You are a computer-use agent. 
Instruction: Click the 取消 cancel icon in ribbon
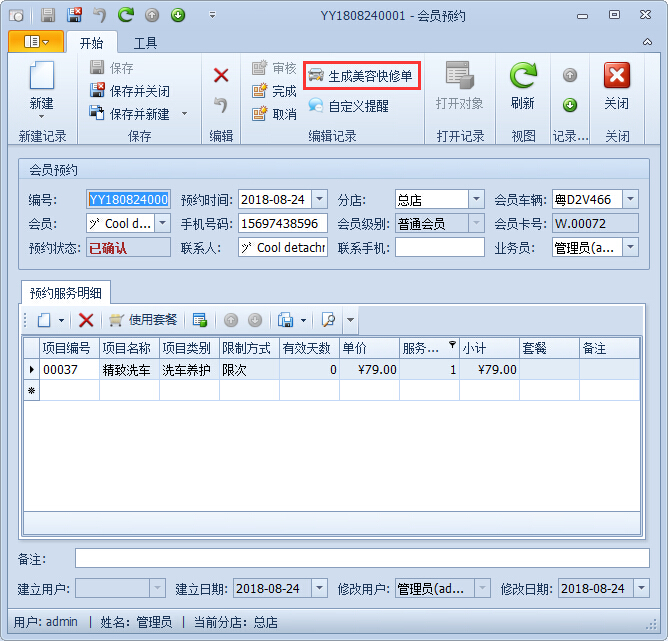pos(274,114)
